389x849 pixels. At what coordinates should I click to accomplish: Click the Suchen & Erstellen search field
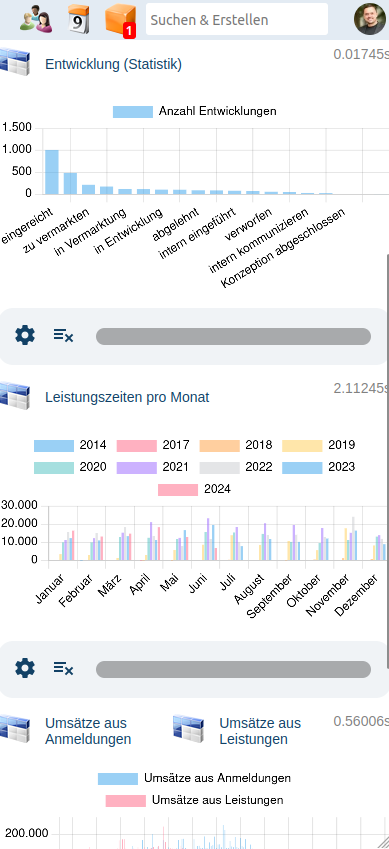237,19
